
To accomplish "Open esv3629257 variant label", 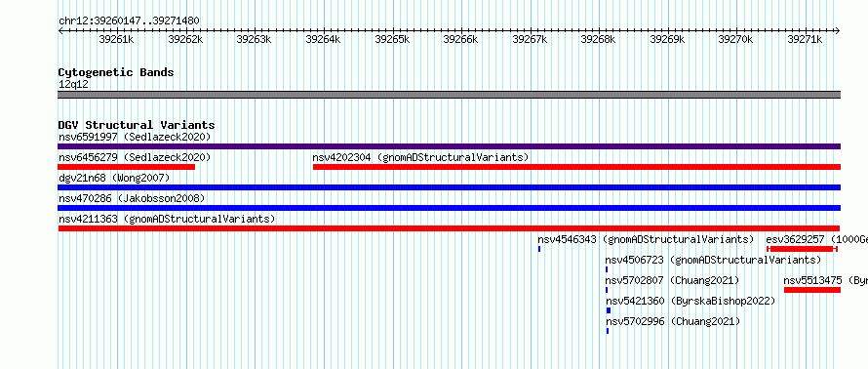I will (x=817, y=239).
